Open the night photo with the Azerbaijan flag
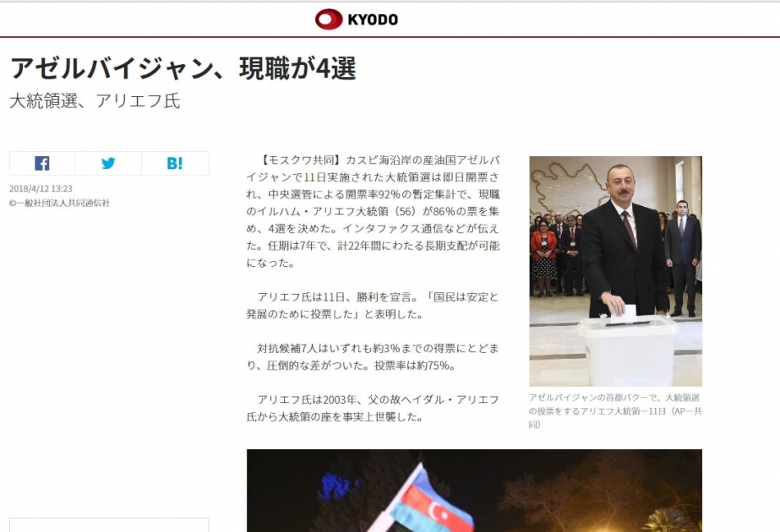 pos(474,491)
